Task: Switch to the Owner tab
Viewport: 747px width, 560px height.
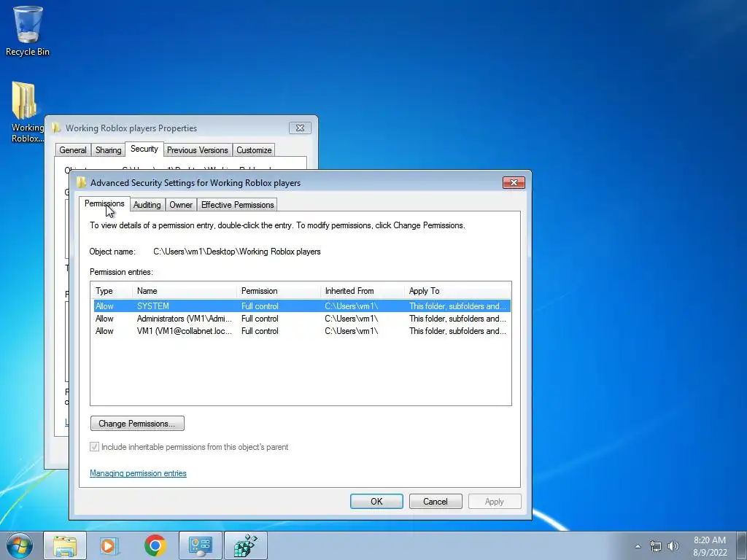Action: (181, 205)
